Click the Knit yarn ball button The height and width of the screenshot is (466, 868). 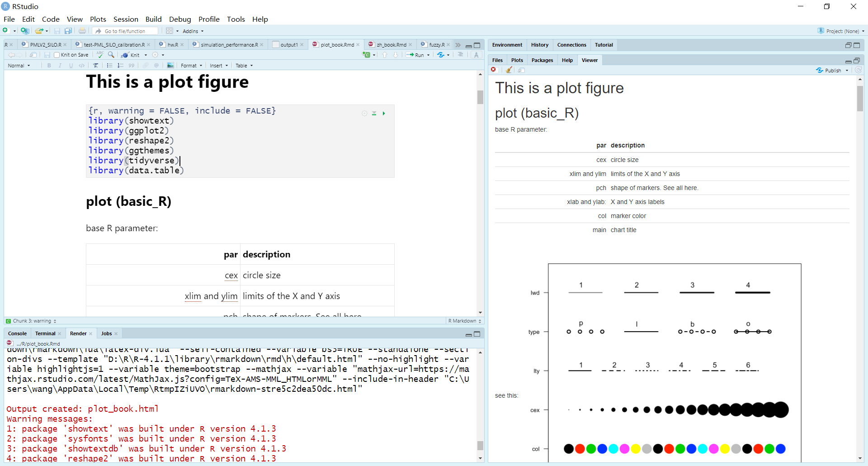coord(131,55)
